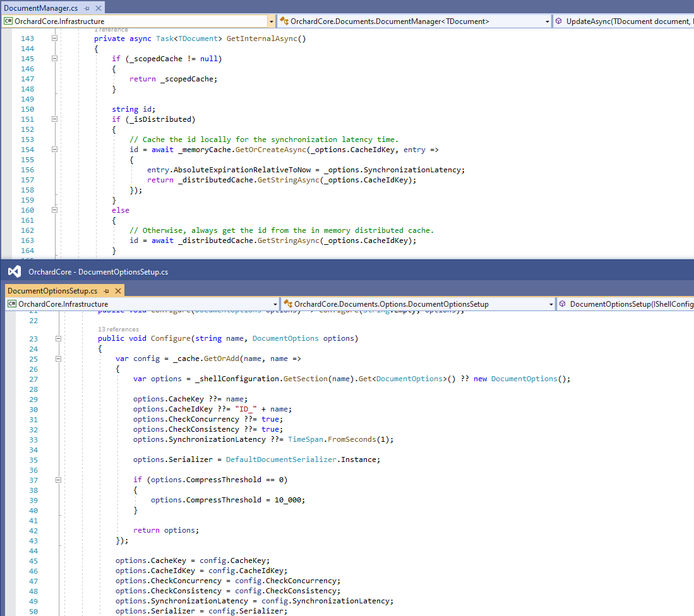Close the DocumentOptionsSetup.cs tab

[117, 291]
